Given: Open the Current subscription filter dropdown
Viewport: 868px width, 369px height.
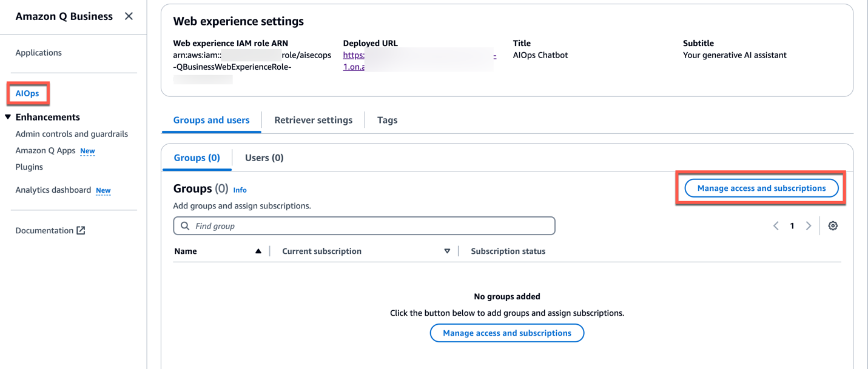Looking at the screenshot, I should coord(447,250).
